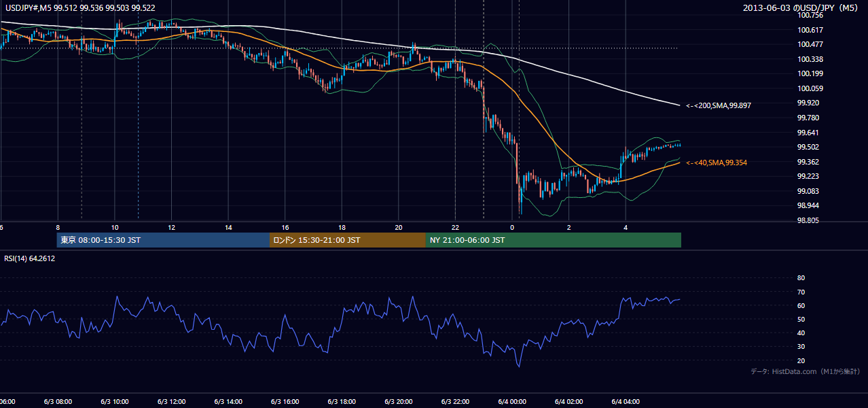Click price axis label 100.617
Image resolution: width=868 pixels, height=408 pixels.
(810, 30)
